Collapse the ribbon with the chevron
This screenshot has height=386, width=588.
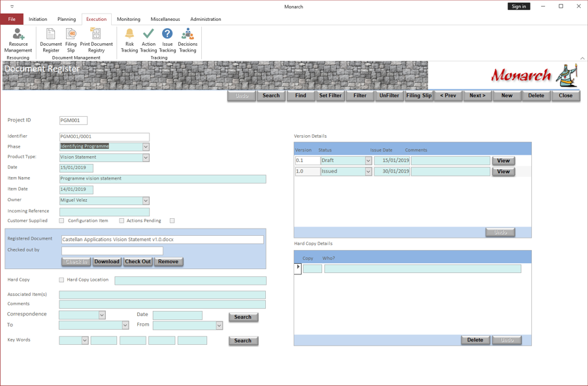582,58
